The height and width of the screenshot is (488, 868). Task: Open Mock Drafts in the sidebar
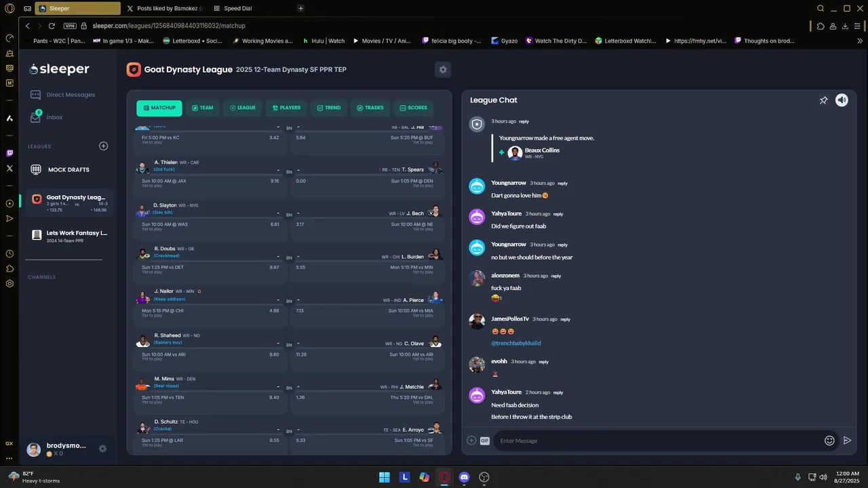pyautogui.click(x=60, y=169)
